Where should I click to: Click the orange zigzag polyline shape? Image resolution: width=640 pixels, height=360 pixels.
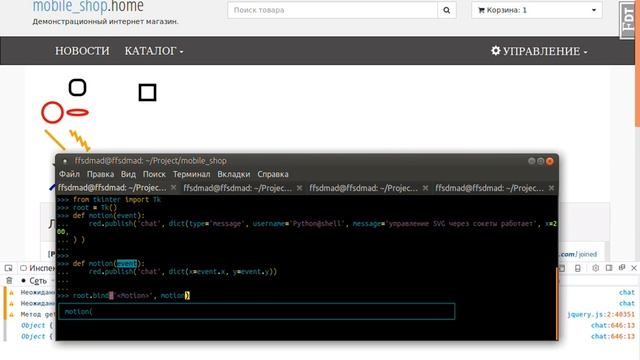pos(80,140)
